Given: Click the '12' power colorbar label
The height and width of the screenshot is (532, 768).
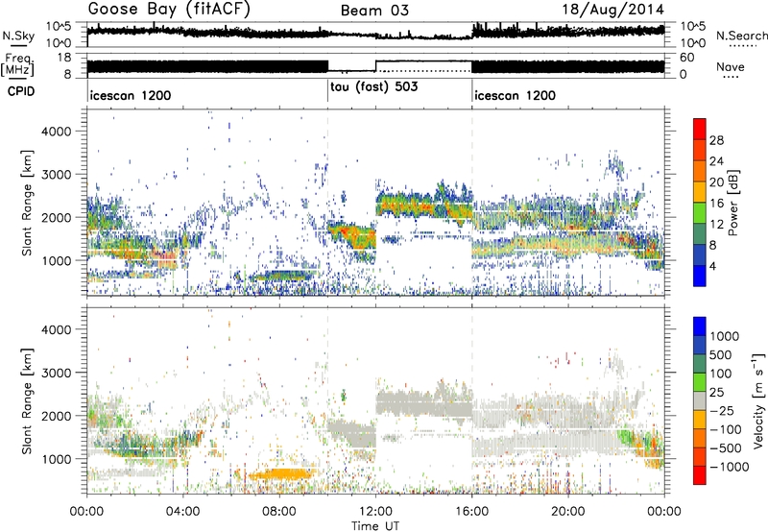Looking at the screenshot, I should pyautogui.click(x=716, y=225).
